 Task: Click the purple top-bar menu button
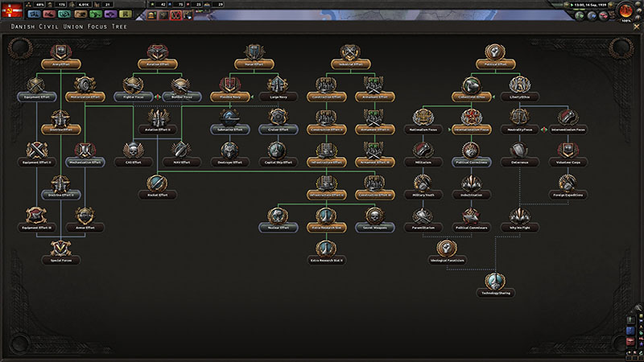pos(110,14)
